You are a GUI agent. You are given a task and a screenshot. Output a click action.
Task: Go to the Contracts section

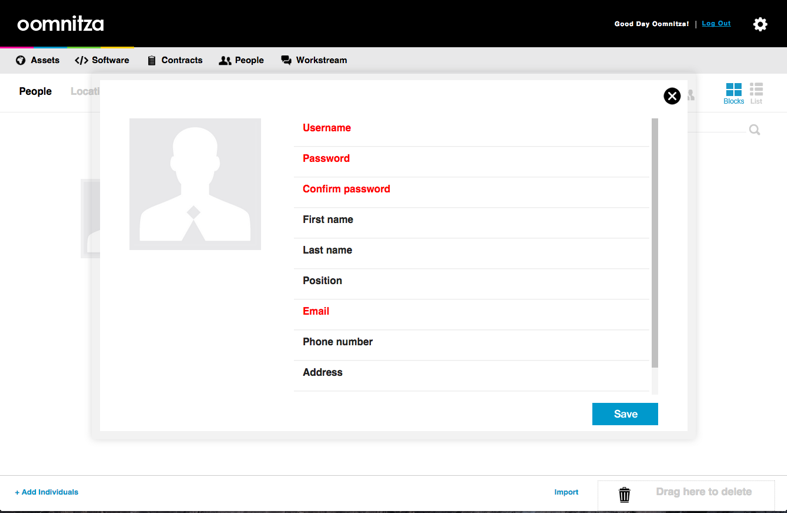[174, 60]
